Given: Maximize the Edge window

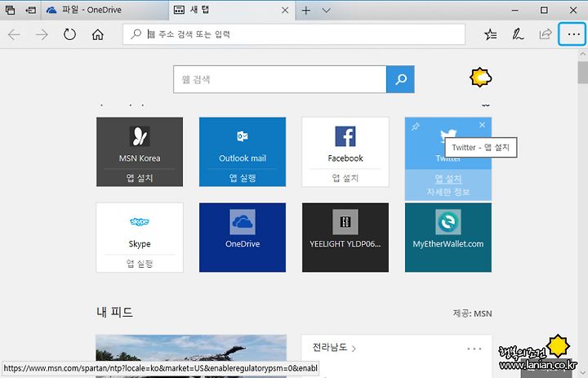Looking at the screenshot, I should (x=544, y=10).
